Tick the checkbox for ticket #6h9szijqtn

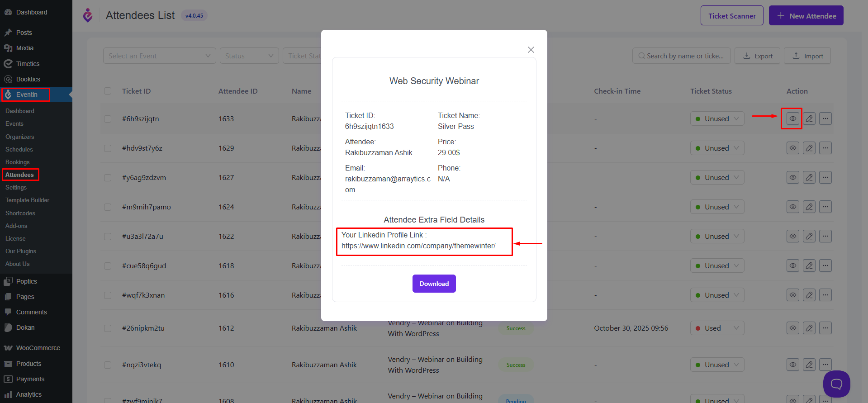point(108,119)
